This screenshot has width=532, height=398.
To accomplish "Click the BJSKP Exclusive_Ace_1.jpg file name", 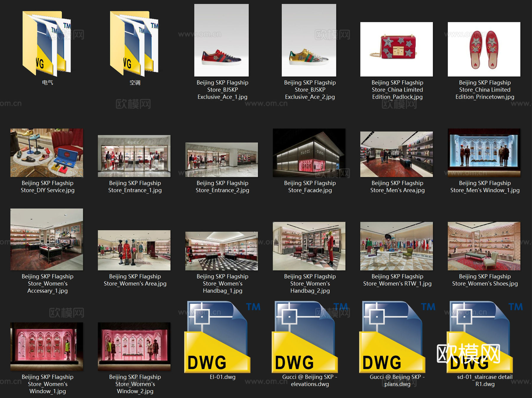I will click(223, 90).
